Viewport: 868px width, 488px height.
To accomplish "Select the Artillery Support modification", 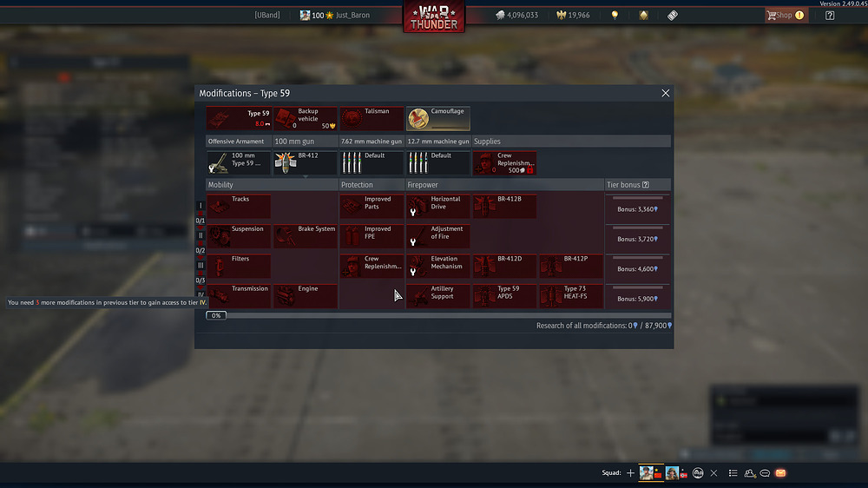I will [438, 296].
